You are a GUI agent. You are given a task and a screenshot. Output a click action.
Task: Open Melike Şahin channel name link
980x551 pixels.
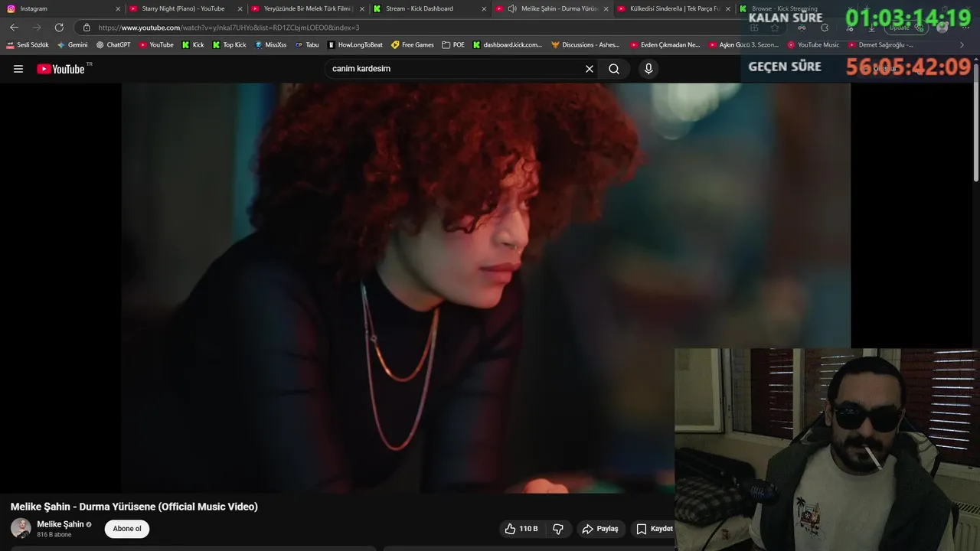(x=60, y=524)
